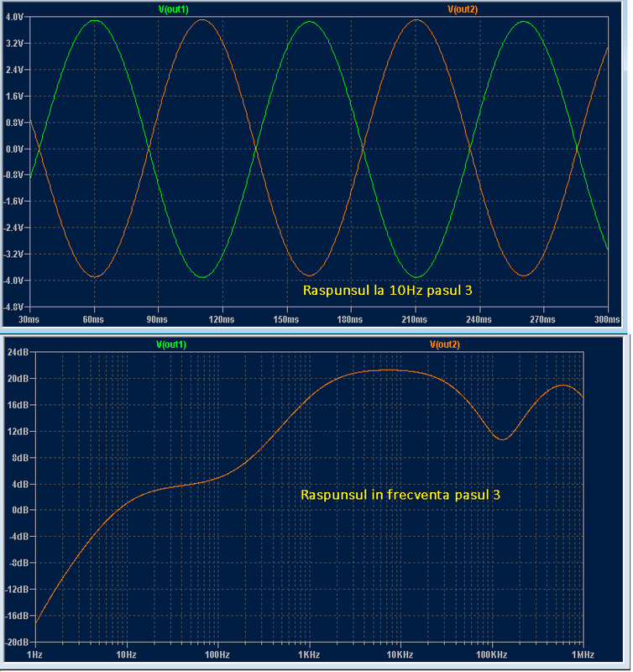Click the 8dB magnitude axis label
Viewport: 633px width, 672px height.
[x=19, y=458]
